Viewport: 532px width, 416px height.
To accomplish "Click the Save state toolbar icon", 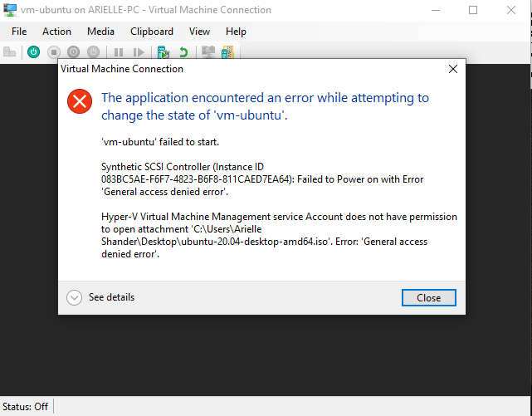I will [x=91, y=51].
